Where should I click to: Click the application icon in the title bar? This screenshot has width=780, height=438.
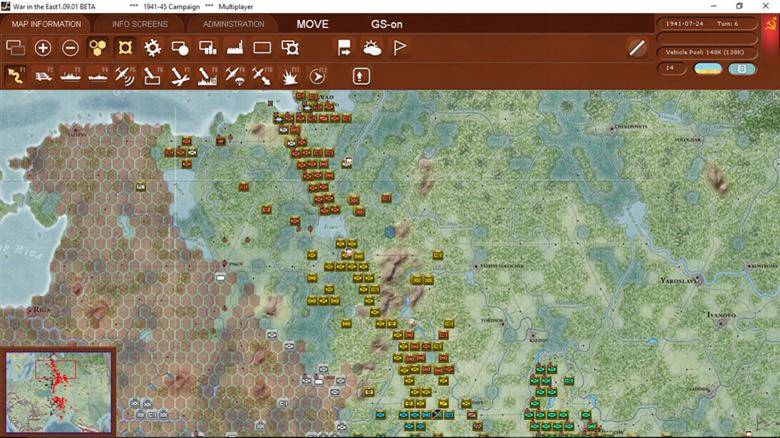(5, 6)
